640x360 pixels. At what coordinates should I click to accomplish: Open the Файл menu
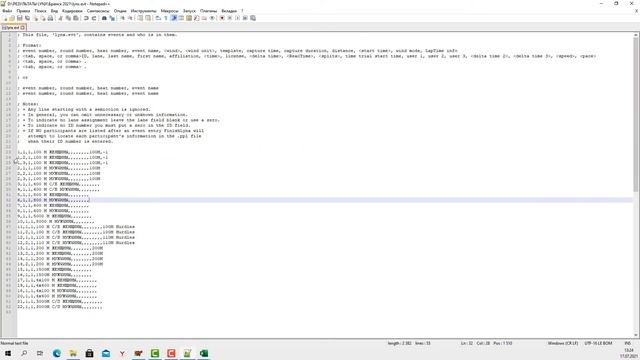coord(7,11)
